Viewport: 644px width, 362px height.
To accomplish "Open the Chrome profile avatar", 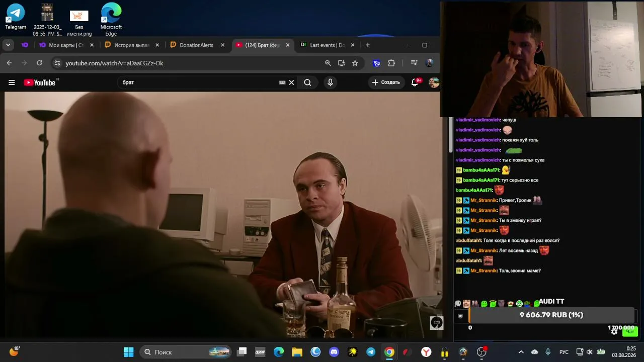I will [x=429, y=63].
